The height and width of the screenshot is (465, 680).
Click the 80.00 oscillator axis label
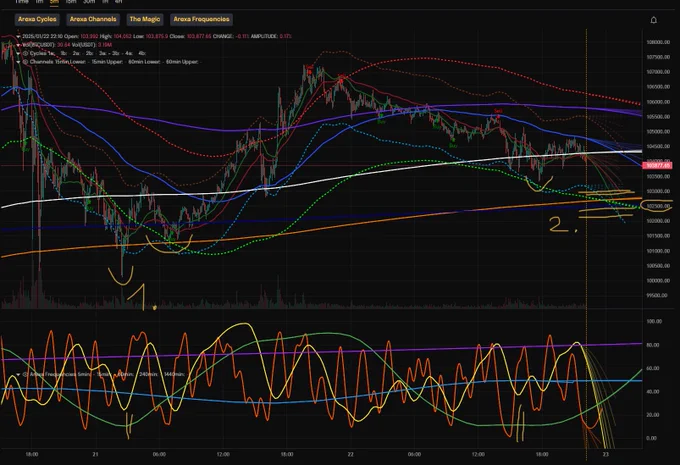(x=654, y=345)
